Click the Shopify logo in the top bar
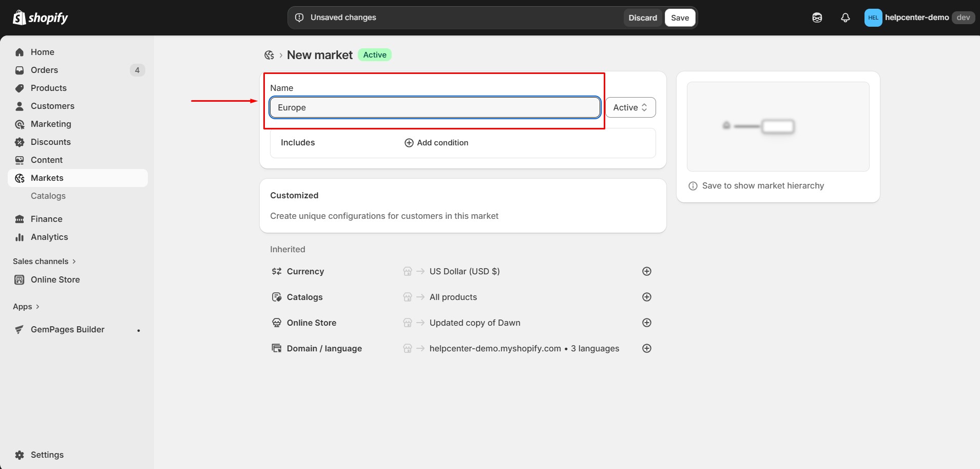 coord(40,17)
